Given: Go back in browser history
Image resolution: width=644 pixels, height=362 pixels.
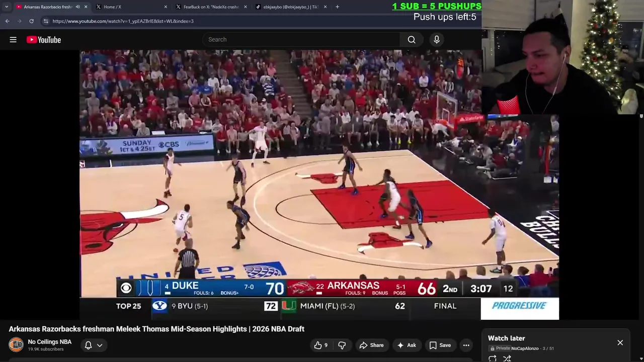Looking at the screenshot, I should point(7,21).
